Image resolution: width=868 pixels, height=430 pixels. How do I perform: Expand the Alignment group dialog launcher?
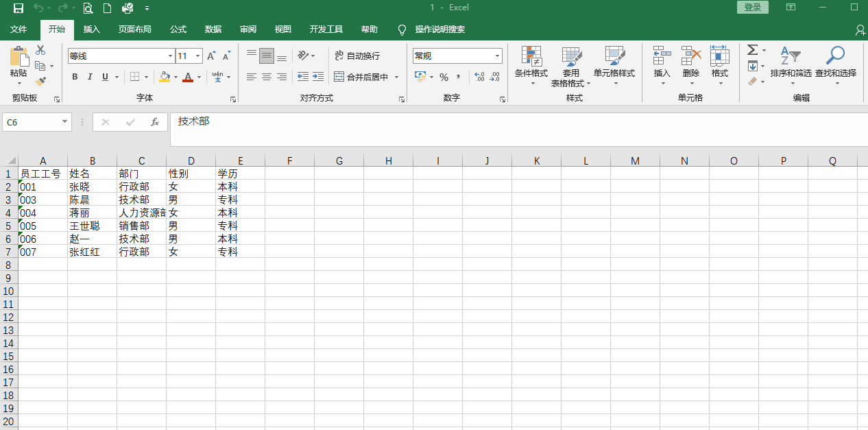402,99
